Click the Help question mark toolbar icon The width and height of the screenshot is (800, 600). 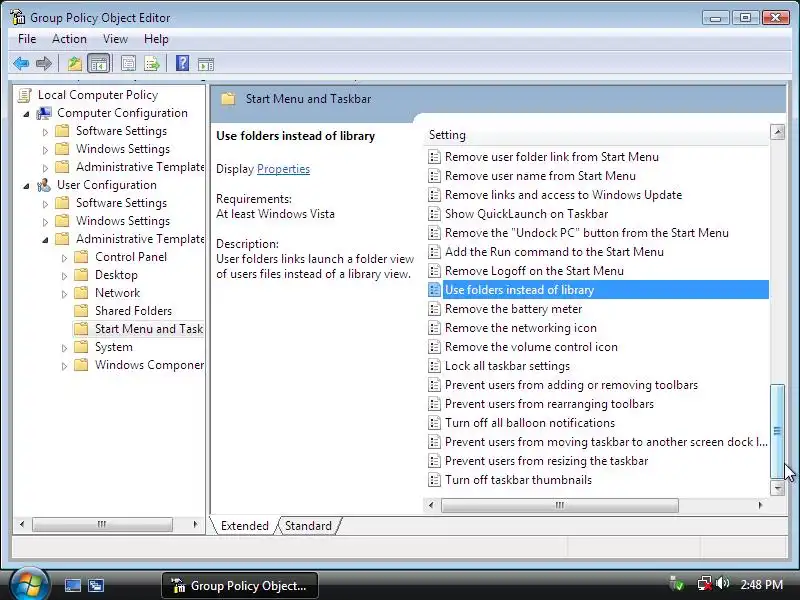point(182,64)
